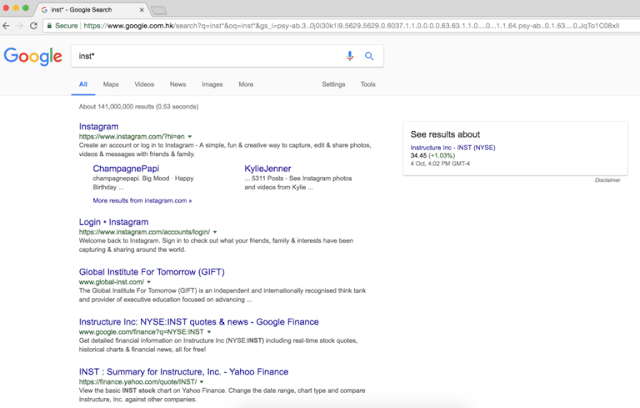Click the browser address bar URL
Screen dimensions: 640x408
[x=351, y=26]
